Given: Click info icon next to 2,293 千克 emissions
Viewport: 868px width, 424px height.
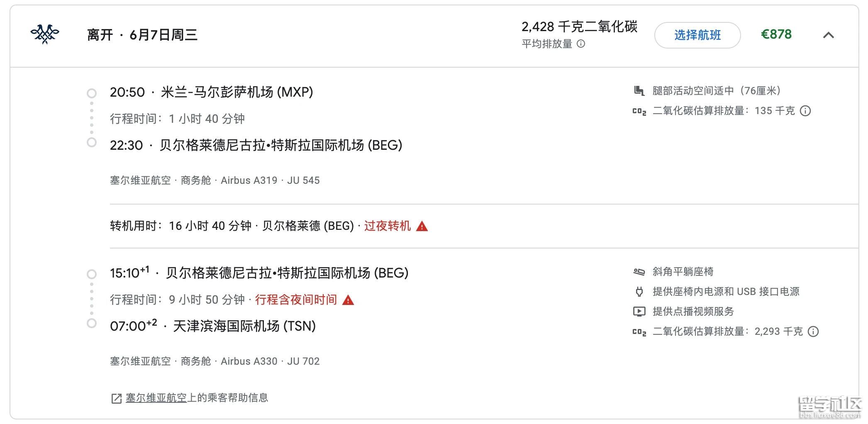Looking at the screenshot, I should 814,331.
